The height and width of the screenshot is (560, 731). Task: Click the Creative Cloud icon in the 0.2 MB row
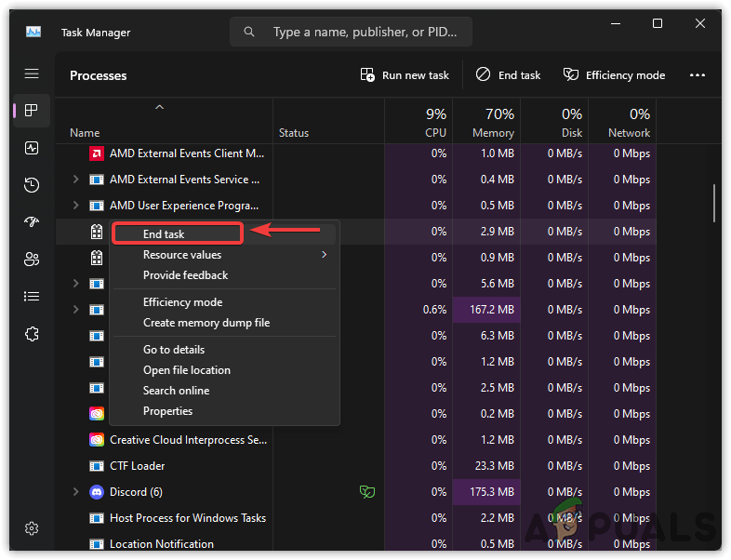[97, 414]
